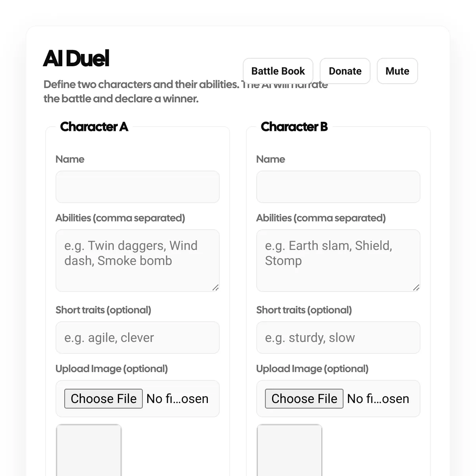Choose an image file for Character A
Image resolution: width=476 pixels, height=476 pixels.
coord(104,399)
